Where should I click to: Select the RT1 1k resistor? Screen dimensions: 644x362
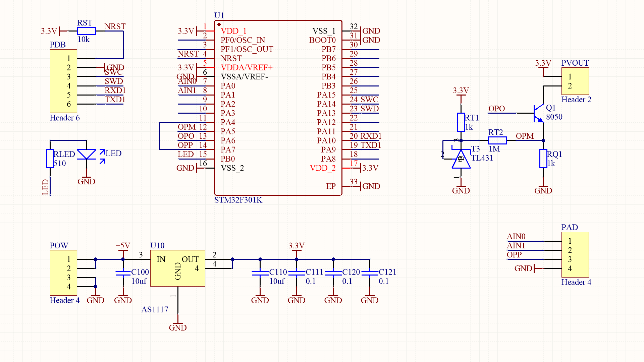click(x=461, y=122)
